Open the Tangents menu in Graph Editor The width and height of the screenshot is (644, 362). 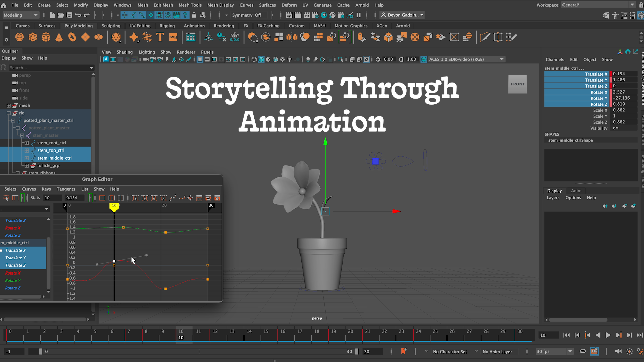point(66,189)
